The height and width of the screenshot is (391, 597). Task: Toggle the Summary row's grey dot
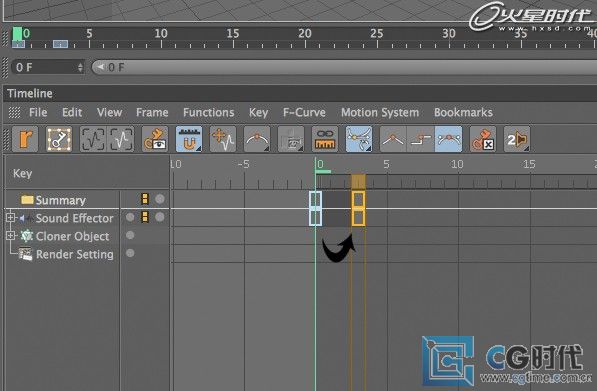[x=160, y=199]
